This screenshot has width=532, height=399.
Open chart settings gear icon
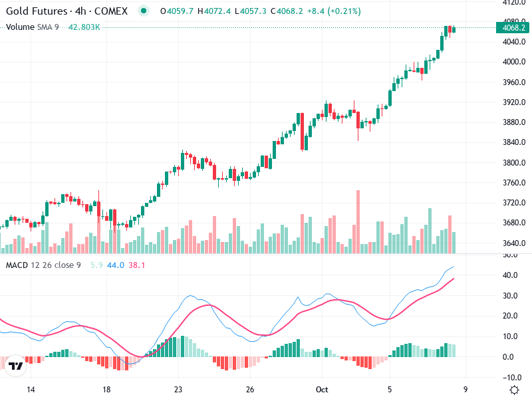click(514, 389)
